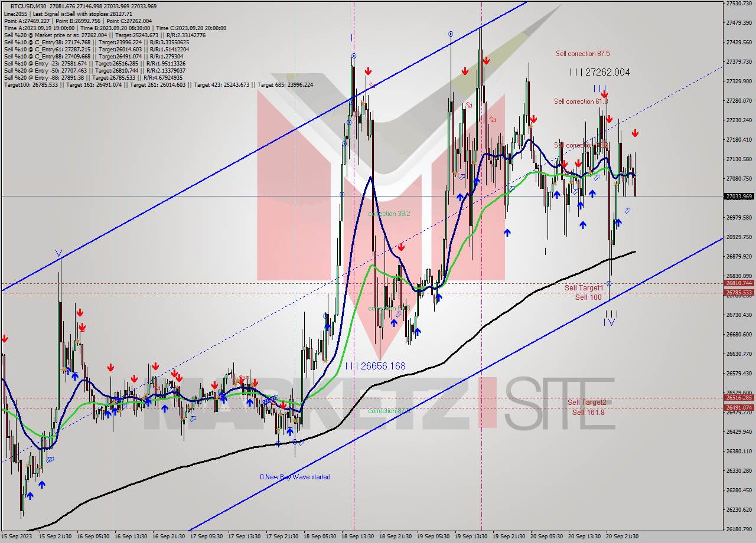Click the 26180.790 price axis label
756x543 pixels.
click(739, 529)
